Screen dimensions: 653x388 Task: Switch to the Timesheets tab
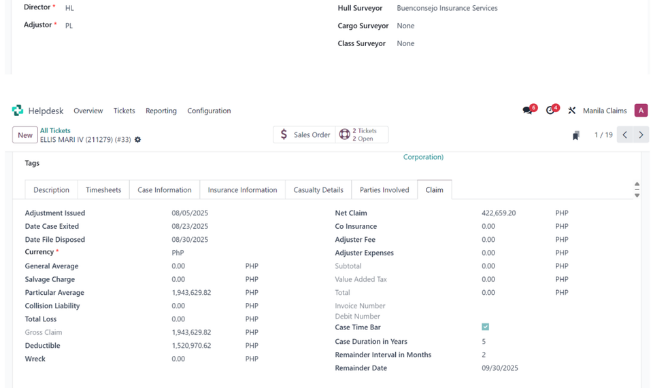tap(103, 190)
